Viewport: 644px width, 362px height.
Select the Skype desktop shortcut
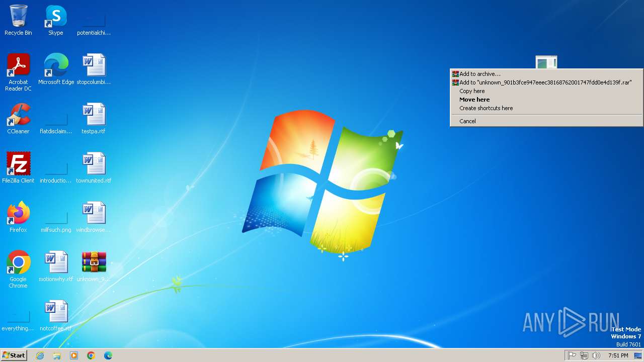[x=56, y=20]
